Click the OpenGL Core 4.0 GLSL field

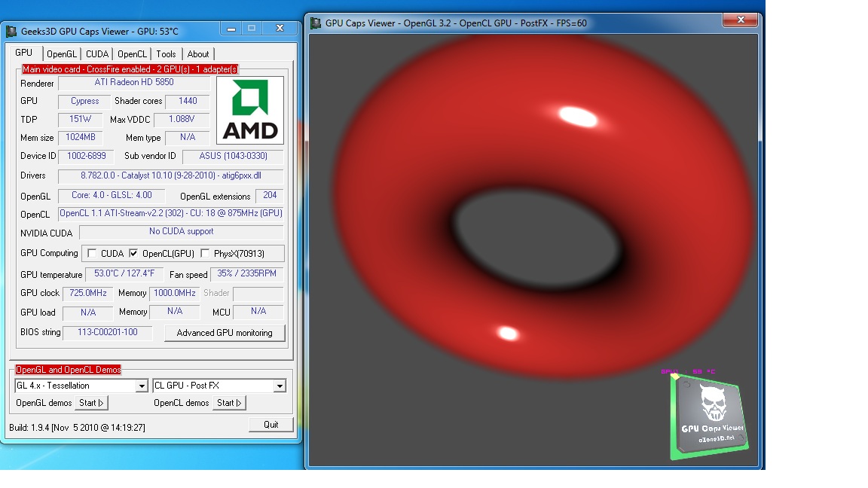(x=112, y=196)
